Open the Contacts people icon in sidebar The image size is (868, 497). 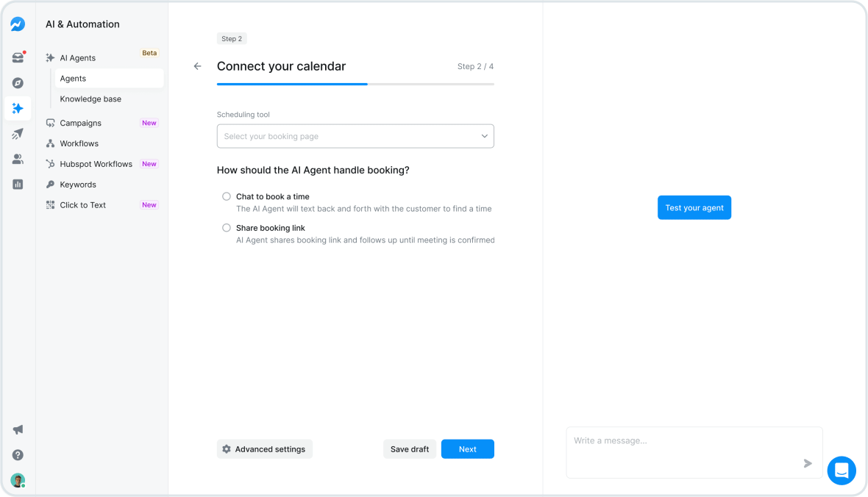point(18,159)
